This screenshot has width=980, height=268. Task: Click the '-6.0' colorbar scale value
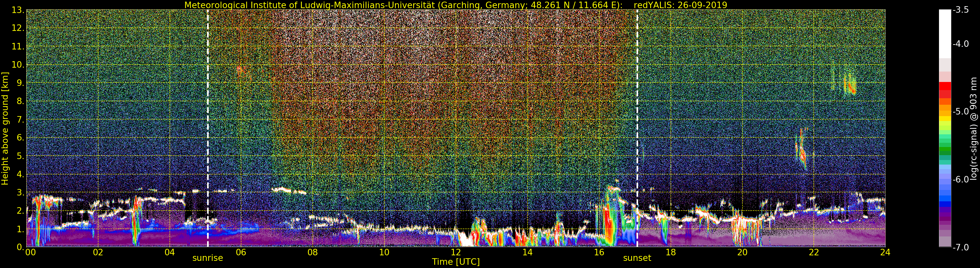click(961, 180)
